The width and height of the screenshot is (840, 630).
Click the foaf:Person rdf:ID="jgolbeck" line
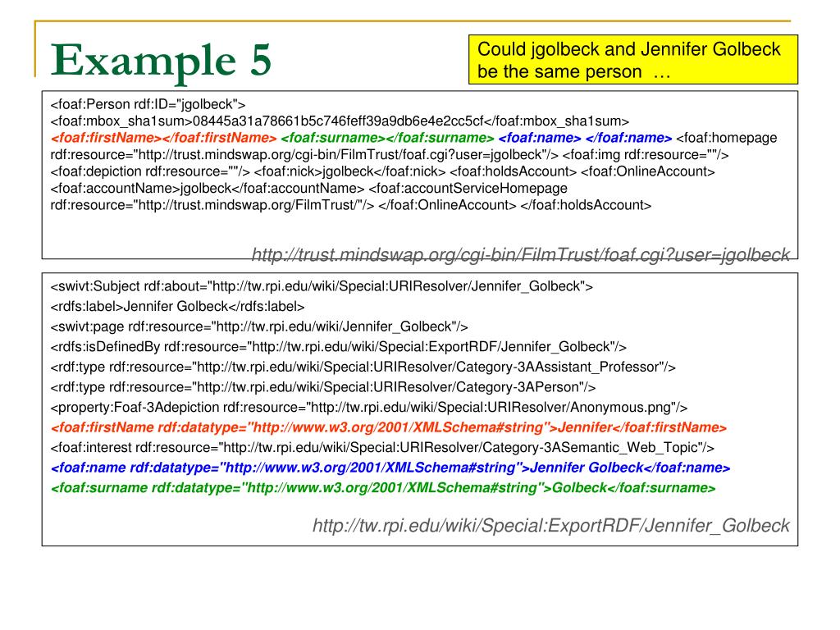148,104
